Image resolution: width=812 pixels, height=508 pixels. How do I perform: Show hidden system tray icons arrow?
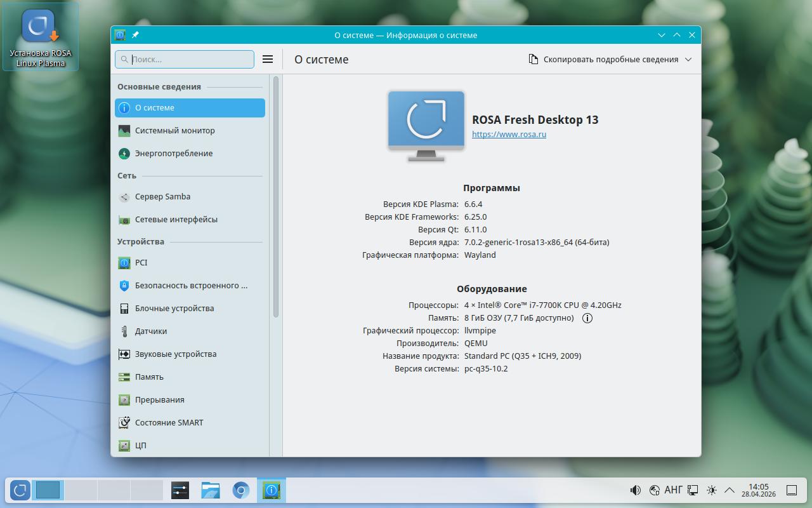[730, 490]
